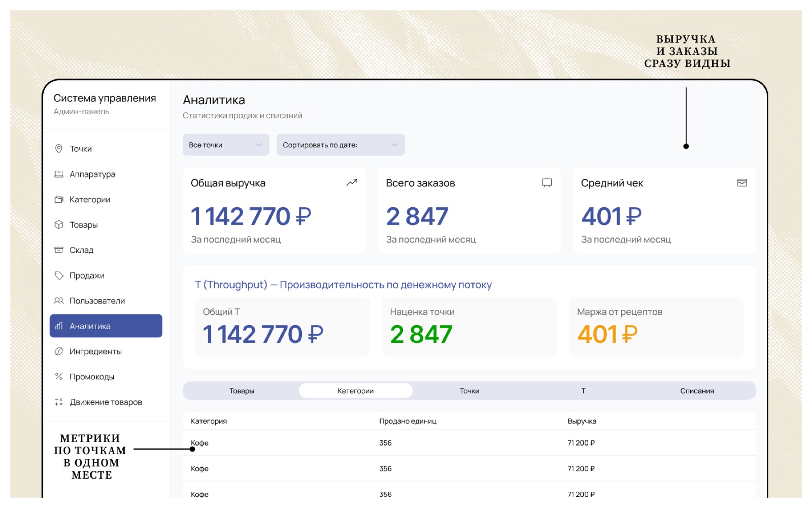Viewport: 812px width, 508px height.
Task: Click the Выручка column header
Action: (x=582, y=421)
